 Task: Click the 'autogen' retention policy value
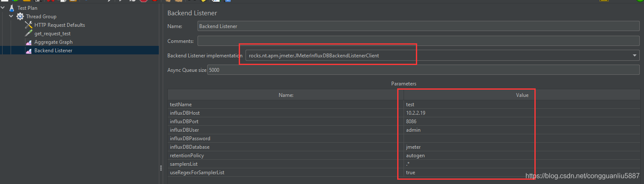pos(522,156)
